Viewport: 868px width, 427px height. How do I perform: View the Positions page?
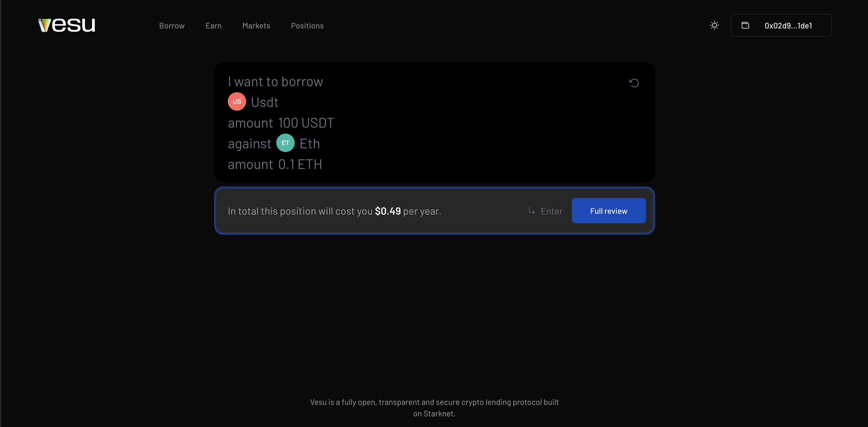pos(307,26)
